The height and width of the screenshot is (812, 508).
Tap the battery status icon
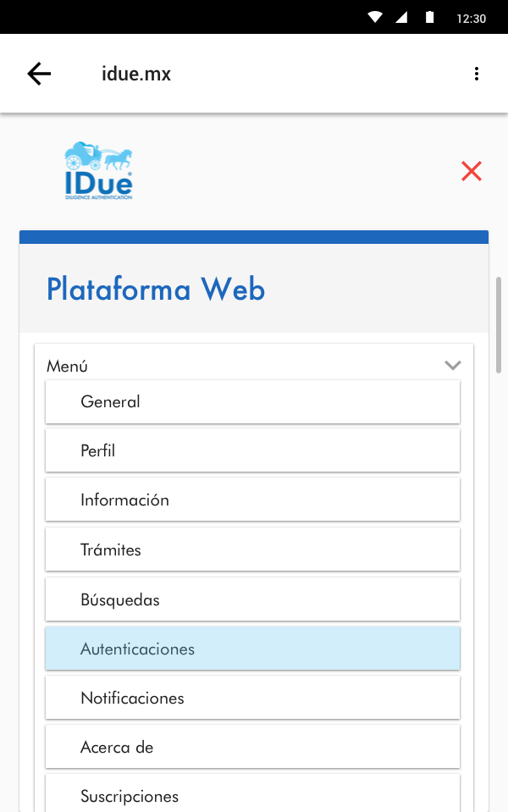[430, 18]
